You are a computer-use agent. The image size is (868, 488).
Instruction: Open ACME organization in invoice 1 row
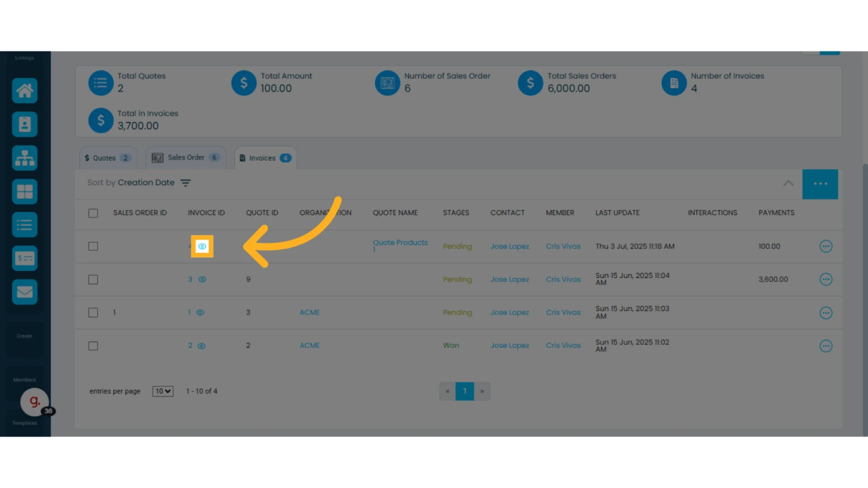pos(310,312)
